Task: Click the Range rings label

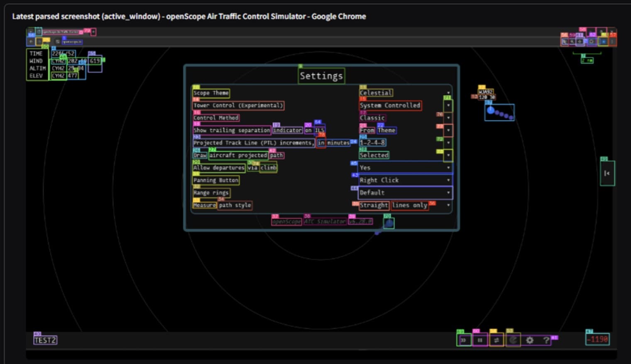Action: click(x=211, y=193)
